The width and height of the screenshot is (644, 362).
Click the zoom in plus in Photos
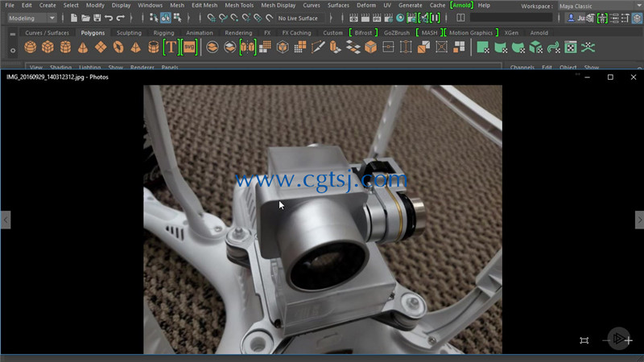click(629, 340)
